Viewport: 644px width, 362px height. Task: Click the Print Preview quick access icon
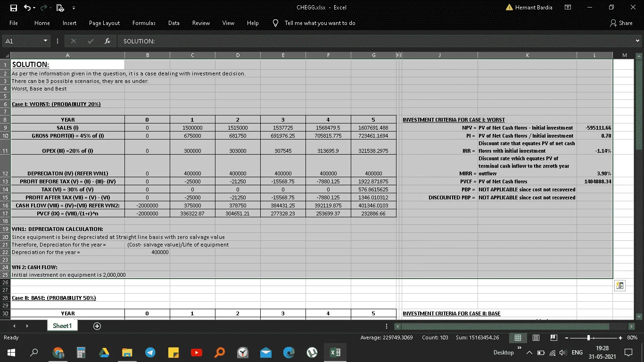[x=60, y=8]
